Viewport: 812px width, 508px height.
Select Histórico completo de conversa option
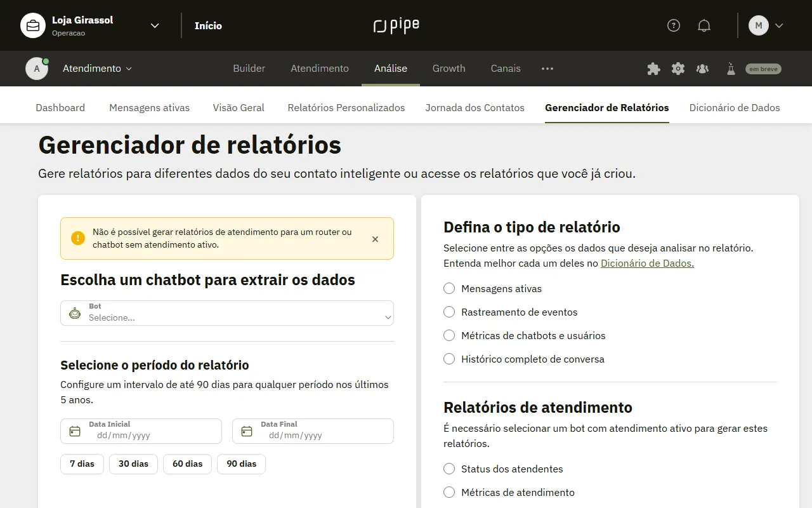coord(449,359)
